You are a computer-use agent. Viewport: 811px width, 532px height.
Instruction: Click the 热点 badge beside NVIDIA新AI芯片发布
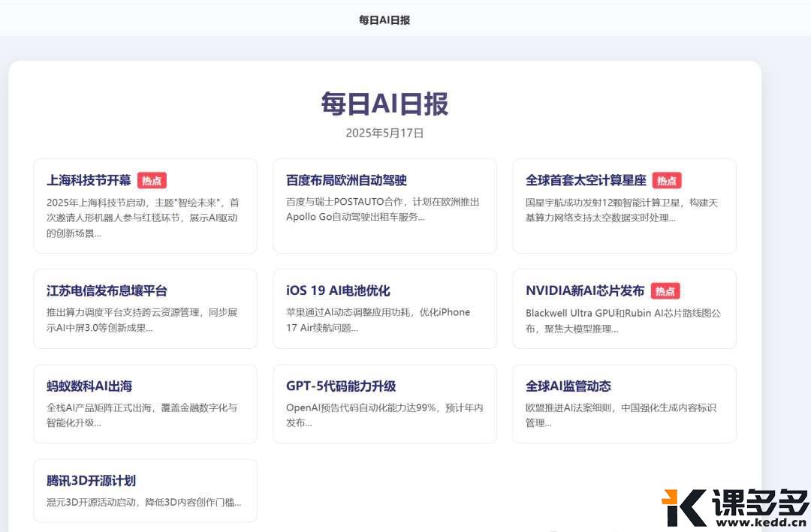click(665, 291)
